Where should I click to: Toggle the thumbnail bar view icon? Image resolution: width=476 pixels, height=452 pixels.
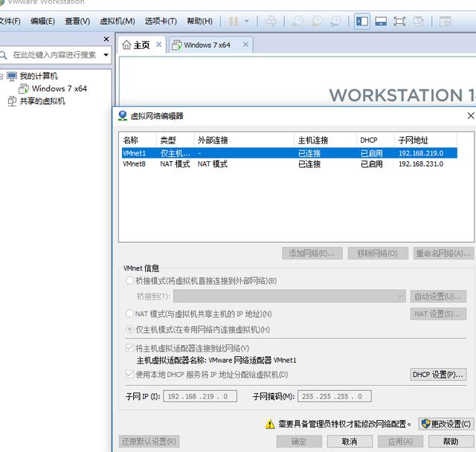(381, 22)
